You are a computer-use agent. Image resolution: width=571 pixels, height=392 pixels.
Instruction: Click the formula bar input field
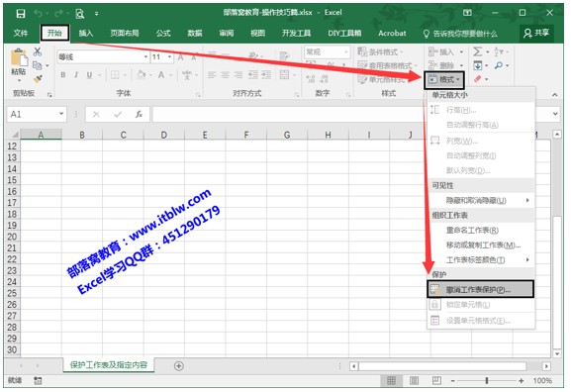click(350, 115)
